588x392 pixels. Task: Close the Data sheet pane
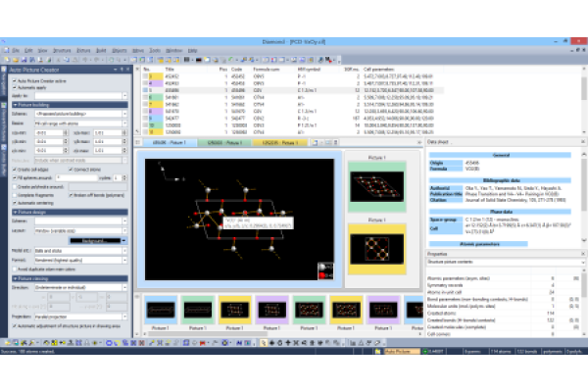tap(583, 142)
